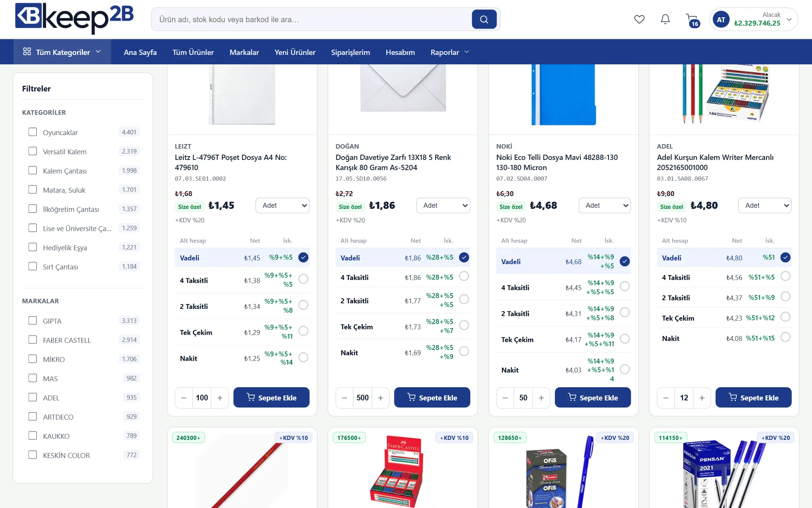The width and height of the screenshot is (812, 508).
Task: Decrease quantity for Noki Eco Telli Dosya
Action: pyautogui.click(x=505, y=398)
